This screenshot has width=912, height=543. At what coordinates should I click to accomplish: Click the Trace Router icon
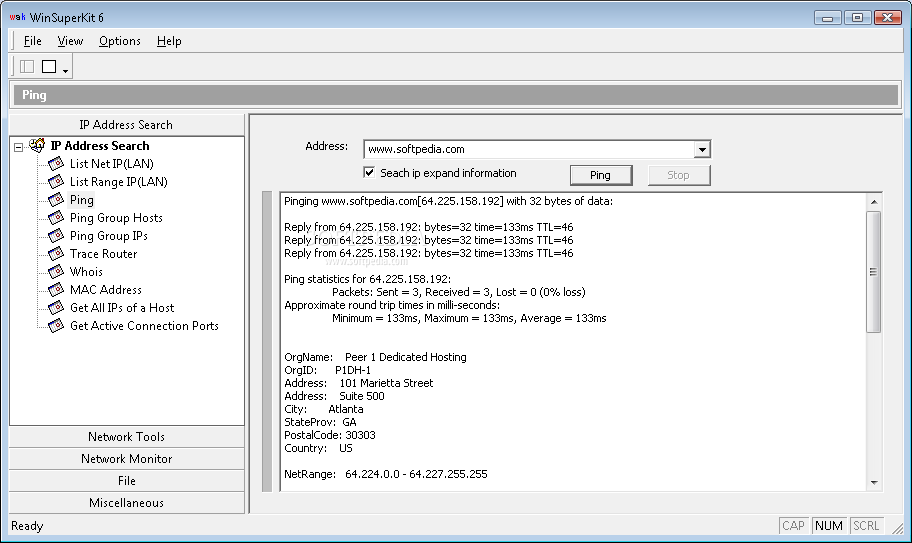(x=56, y=254)
